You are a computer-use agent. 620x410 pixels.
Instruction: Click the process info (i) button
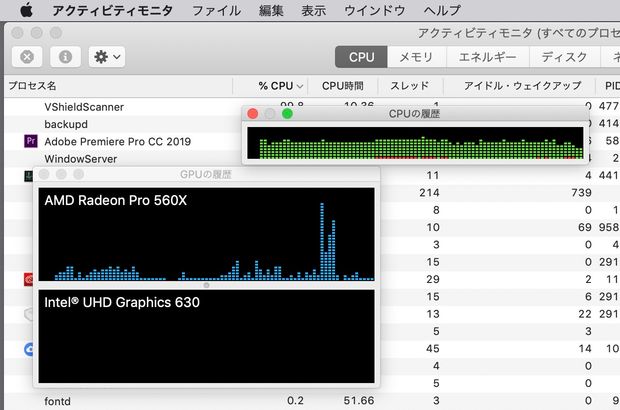pos(65,57)
